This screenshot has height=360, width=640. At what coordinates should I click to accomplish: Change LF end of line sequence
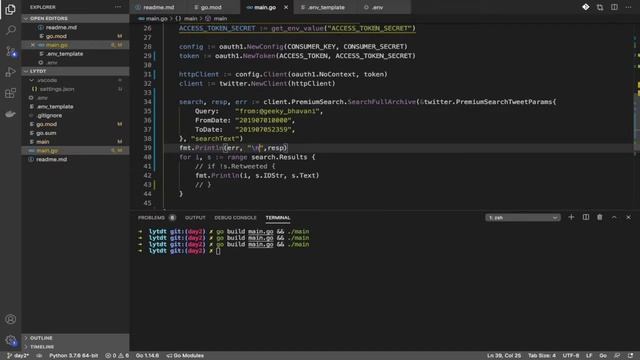[x=589, y=356]
